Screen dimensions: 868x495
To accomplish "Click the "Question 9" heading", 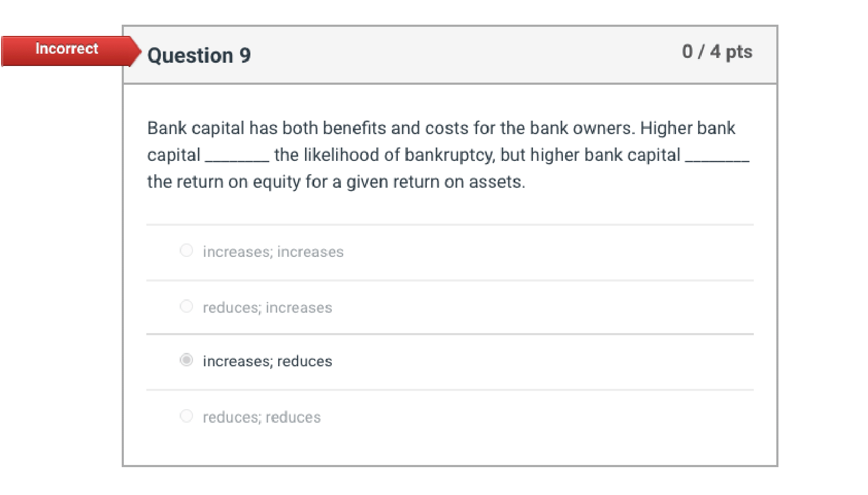I will click(199, 55).
